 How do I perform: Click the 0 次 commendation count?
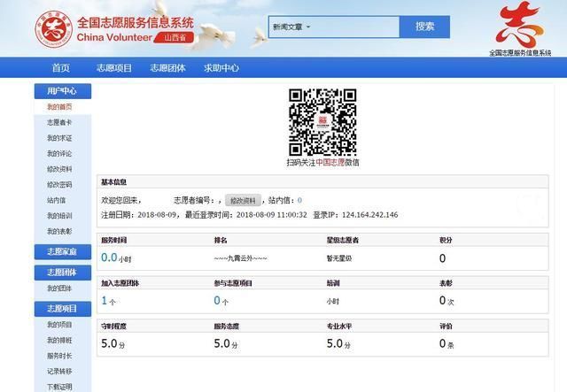[447, 301]
